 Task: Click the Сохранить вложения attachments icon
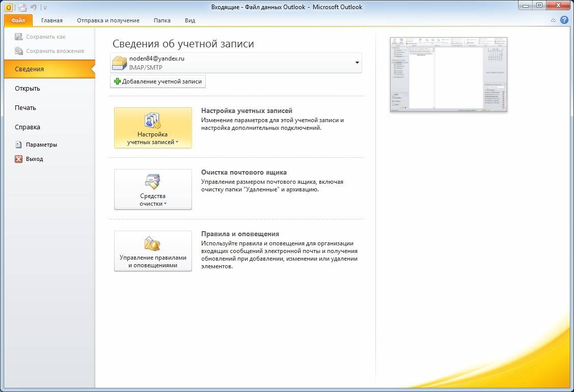(x=19, y=51)
